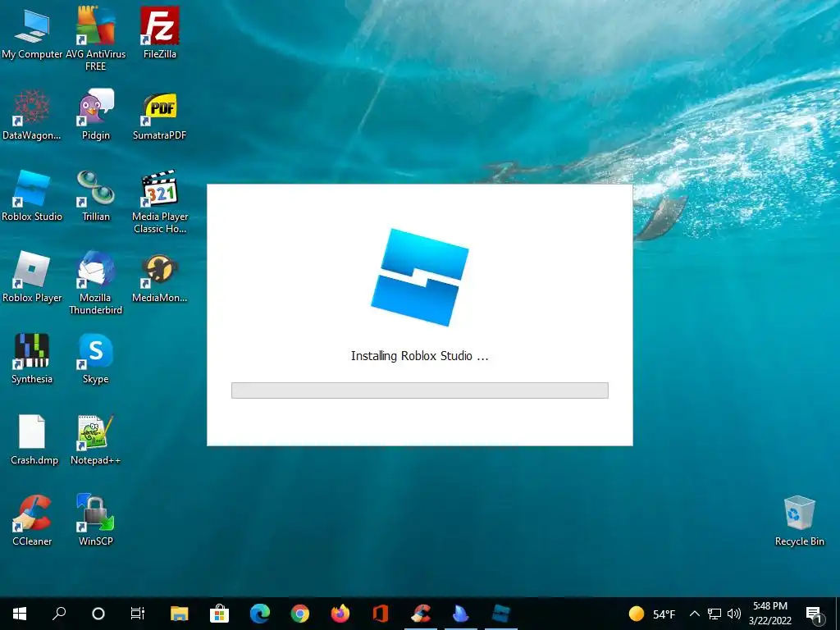
Task: Select the Roblox Studio desktop shortcut
Action: tap(32, 196)
